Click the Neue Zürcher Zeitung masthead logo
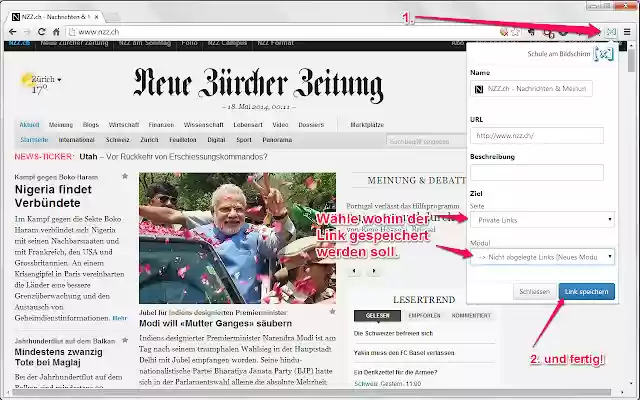640x400 pixels. coord(259,84)
